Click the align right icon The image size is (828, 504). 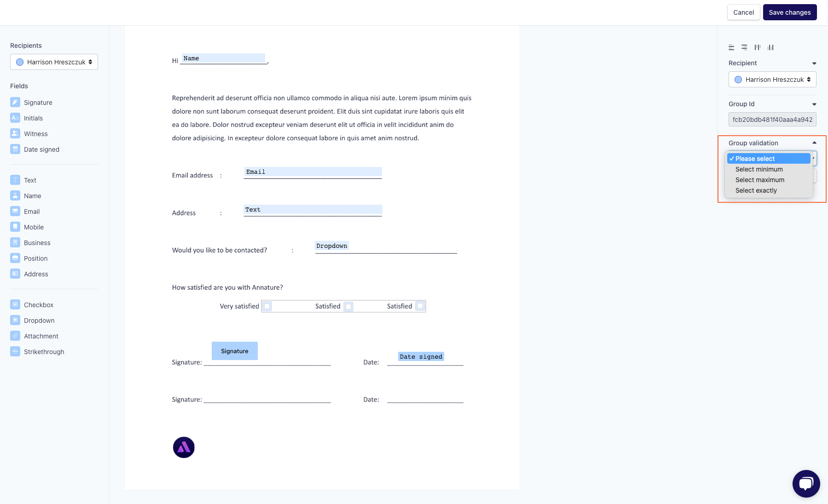click(744, 47)
